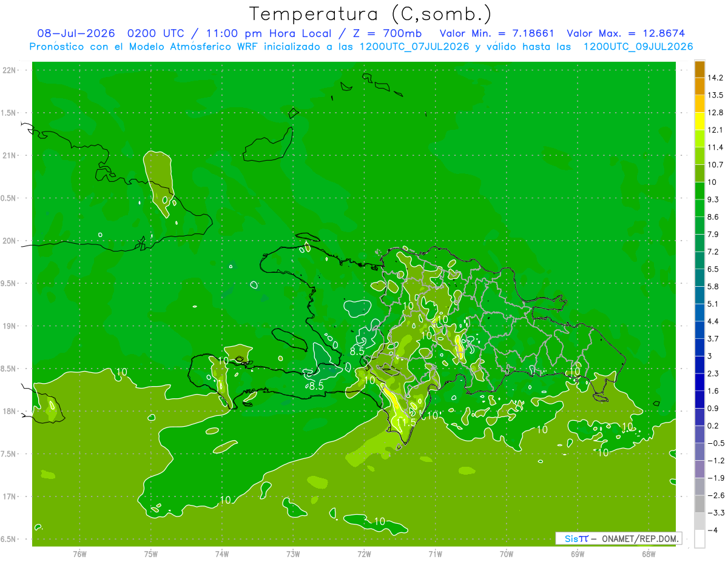Click the "Valor Min. = 7.18661" readout
The image size is (728, 562).
(x=496, y=33)
